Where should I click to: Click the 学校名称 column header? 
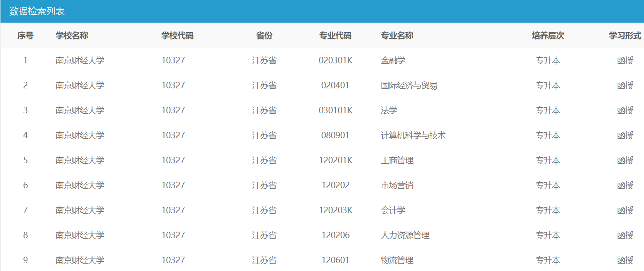point(72,36)
